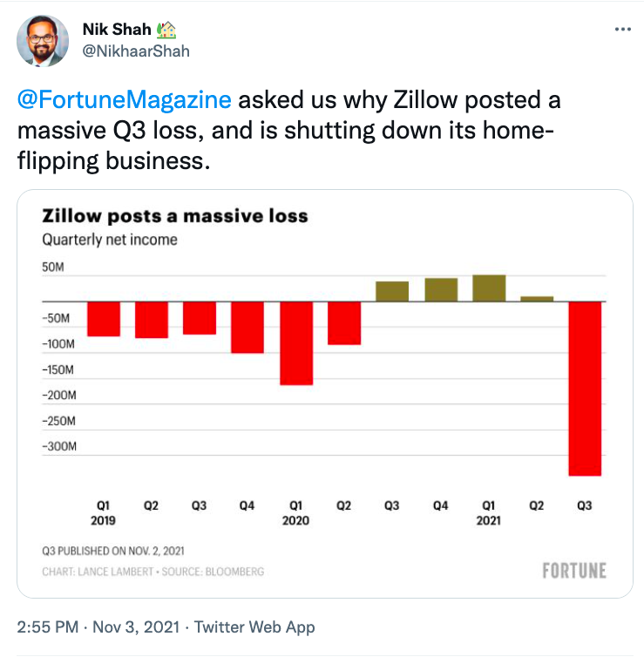644x657 pixels.
Task: Click the Twitter Web App source label
Action: point(254,627)
